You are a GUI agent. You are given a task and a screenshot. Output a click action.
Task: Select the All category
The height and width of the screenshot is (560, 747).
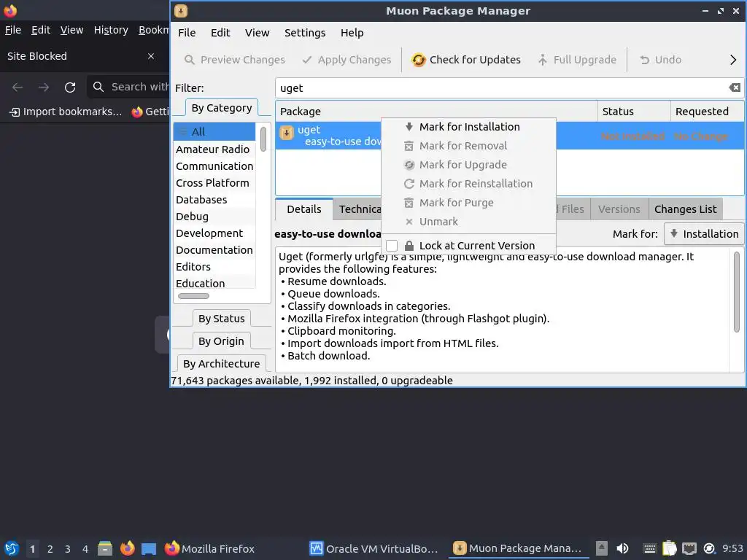215,132
